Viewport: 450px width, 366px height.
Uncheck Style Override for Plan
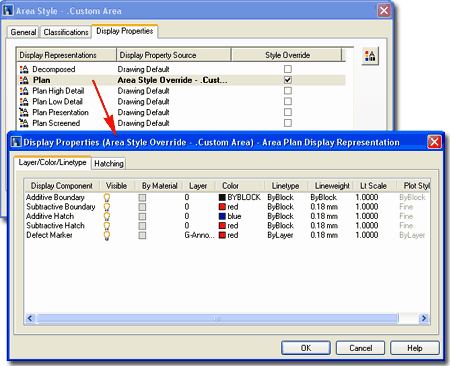(288, 80)
